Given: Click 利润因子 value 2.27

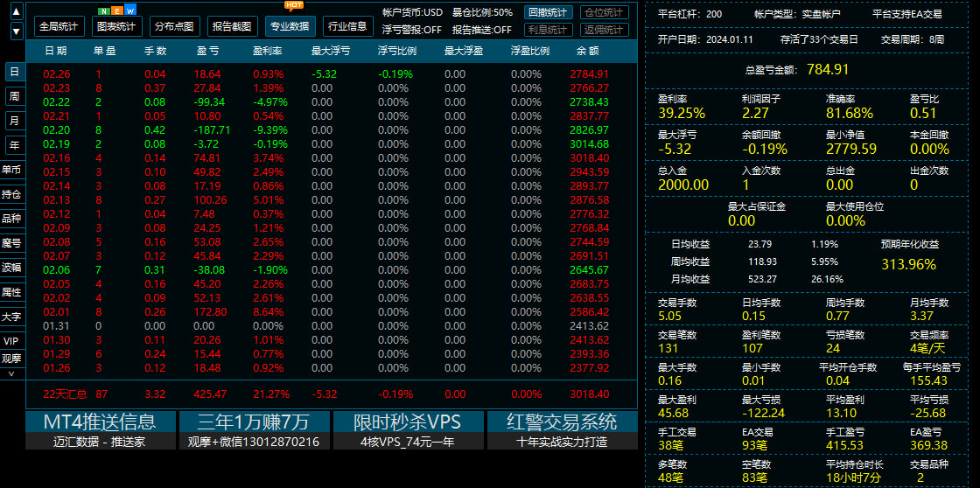Looking at the screenshot, I should click(x=755, y=113).
